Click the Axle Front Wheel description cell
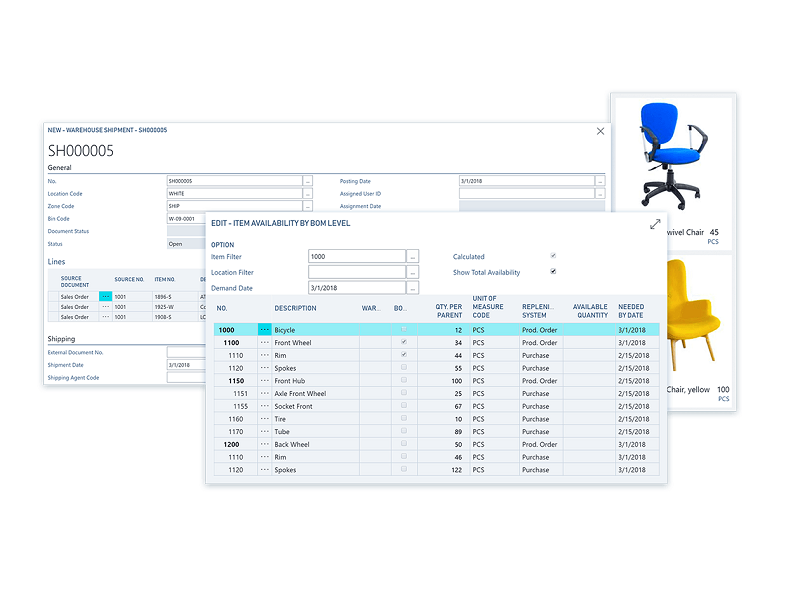This screenshot has width=800, height=599. pos(315,393)
